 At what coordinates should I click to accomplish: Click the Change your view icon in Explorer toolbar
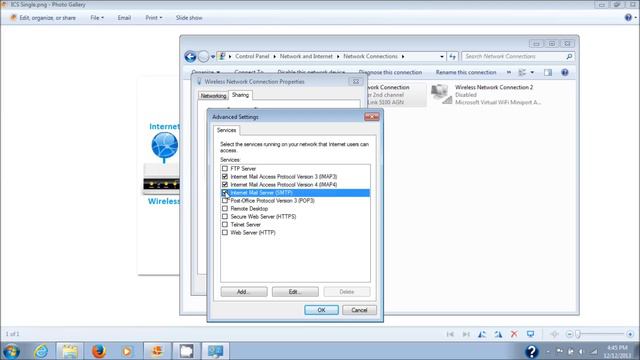[x=522, y=72]
